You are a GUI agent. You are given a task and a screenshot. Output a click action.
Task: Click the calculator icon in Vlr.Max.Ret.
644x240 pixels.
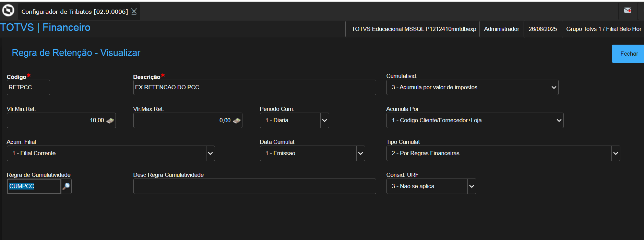pyautogui.click(x=237, y=121)
